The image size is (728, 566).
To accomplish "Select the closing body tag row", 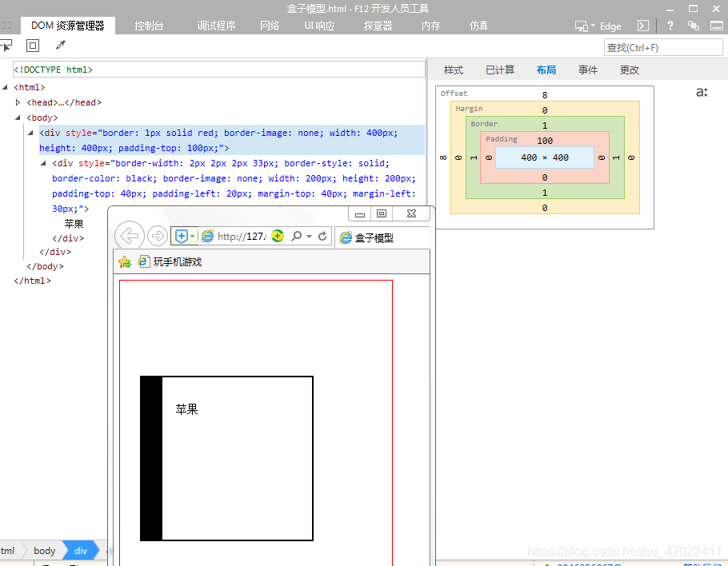I will click(x=45, y=266).
